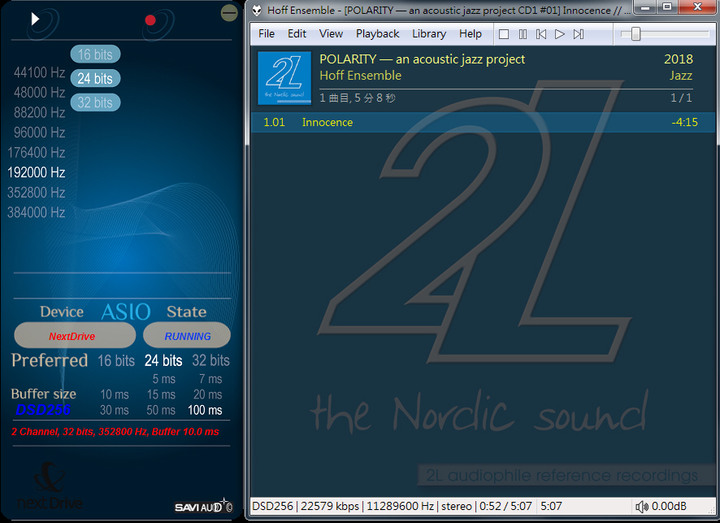Open the Playback menu

(x=377, y=34)
